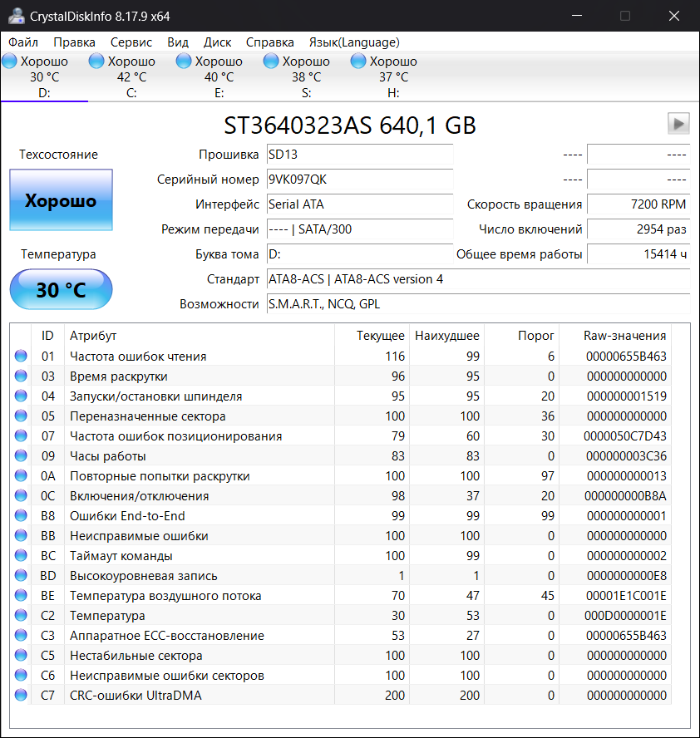Click the Прошивка field SD13
Viewport: 700px width, 738px height.
coord(360,155)
